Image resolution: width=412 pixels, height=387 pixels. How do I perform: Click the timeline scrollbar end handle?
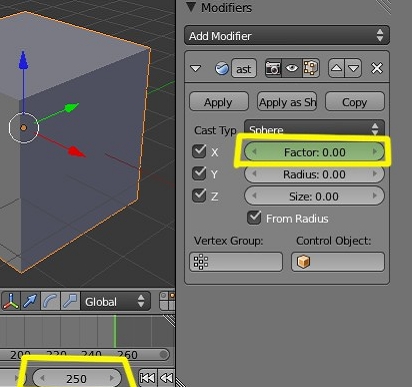pyautogui.click(x=163, y=354)
